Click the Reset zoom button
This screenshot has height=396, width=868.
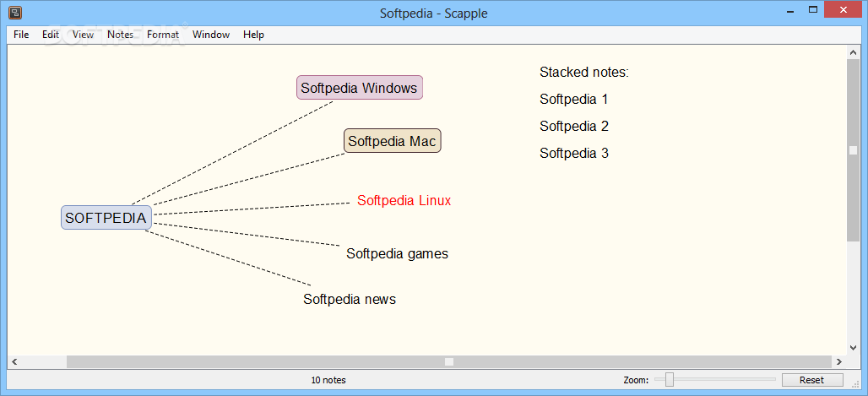click(812, 380)
